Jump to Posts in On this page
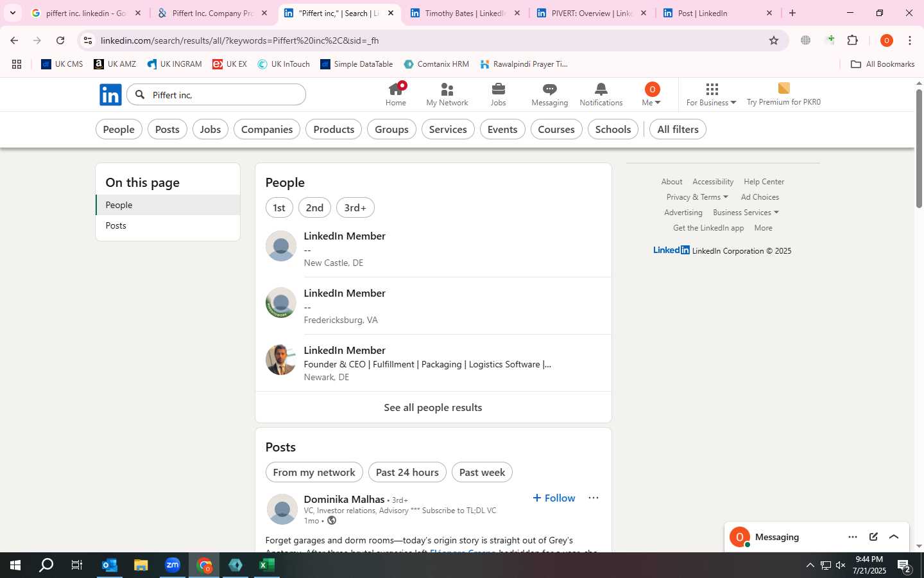 [x=168, y=225]
